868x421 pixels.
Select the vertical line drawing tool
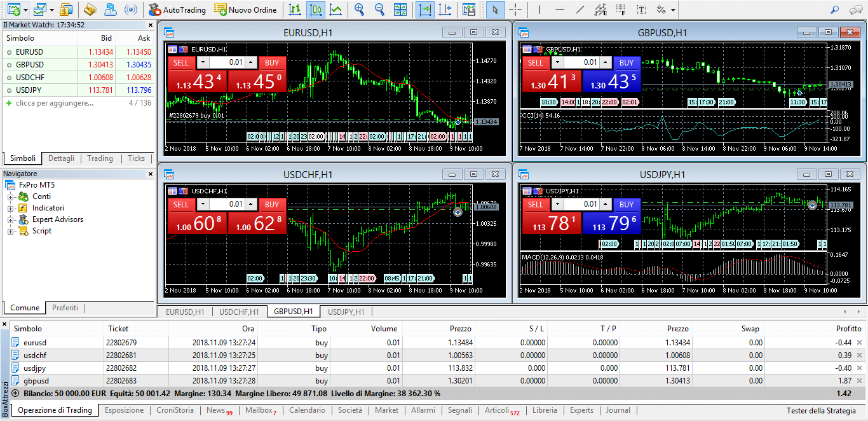click(x=539, y=10)
